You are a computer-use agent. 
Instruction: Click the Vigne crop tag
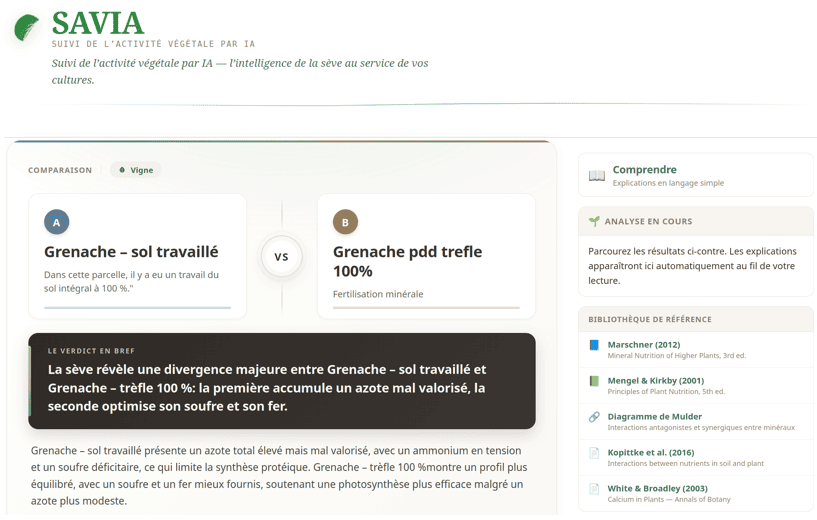click(x=136, y=170)
